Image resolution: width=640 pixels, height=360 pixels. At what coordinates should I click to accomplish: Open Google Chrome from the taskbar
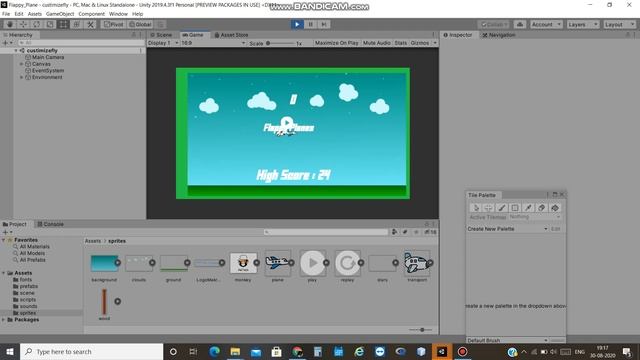tap(297, 351)
